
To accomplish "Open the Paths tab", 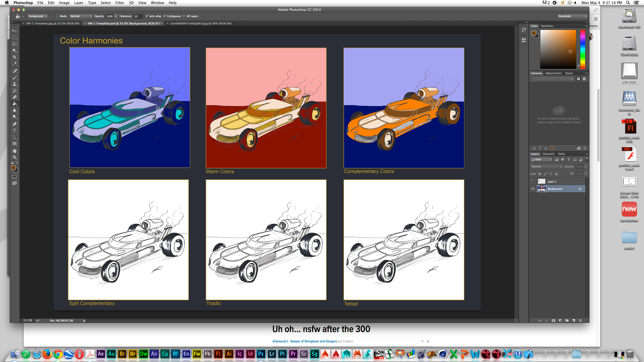I will point(561,154).
